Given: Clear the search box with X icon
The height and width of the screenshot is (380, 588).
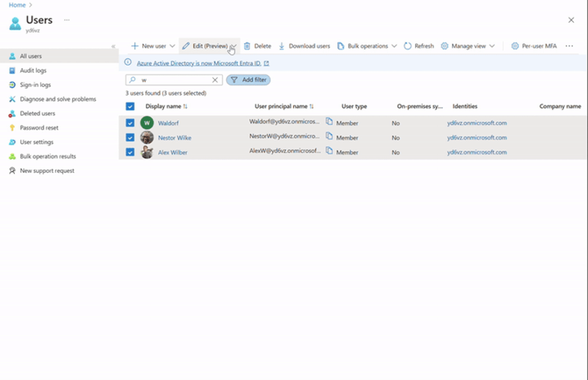Looking at the screenshot, I should [215, 80].
